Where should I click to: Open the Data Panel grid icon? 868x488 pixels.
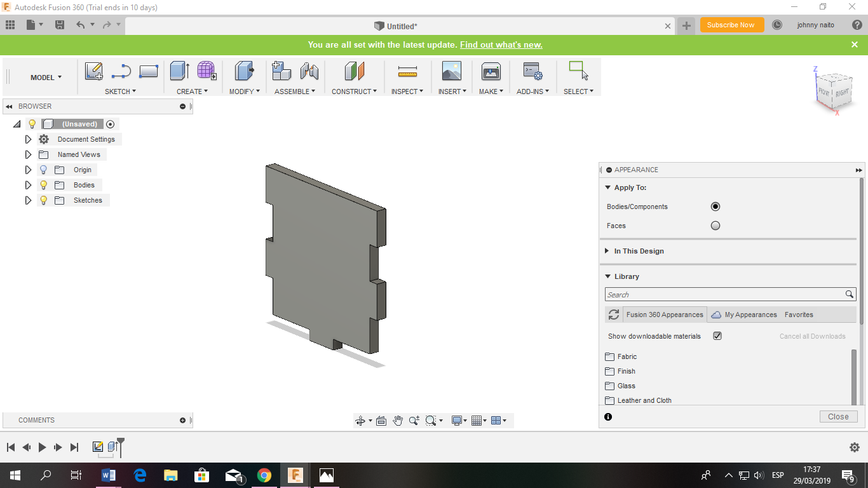10,25
